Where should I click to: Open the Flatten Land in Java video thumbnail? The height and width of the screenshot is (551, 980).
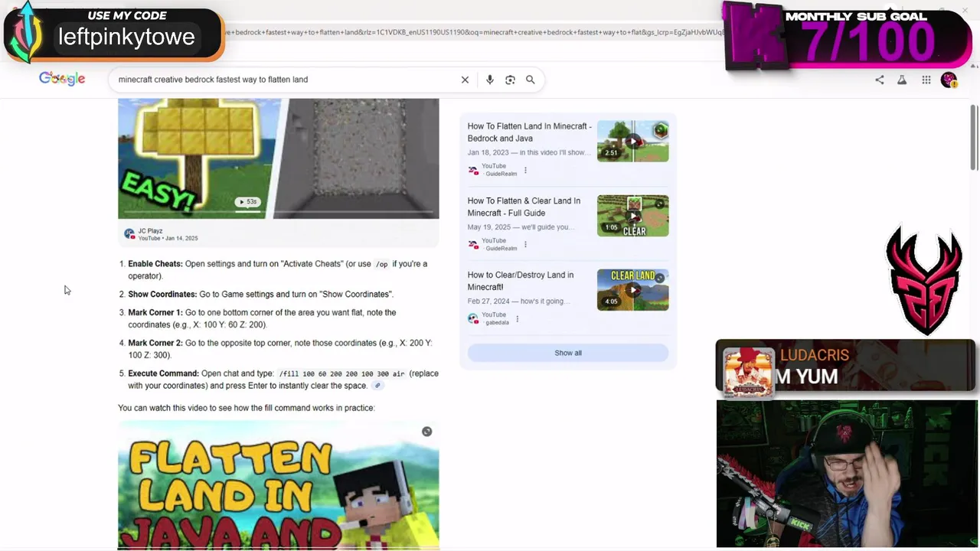click(x=278, y=484)
